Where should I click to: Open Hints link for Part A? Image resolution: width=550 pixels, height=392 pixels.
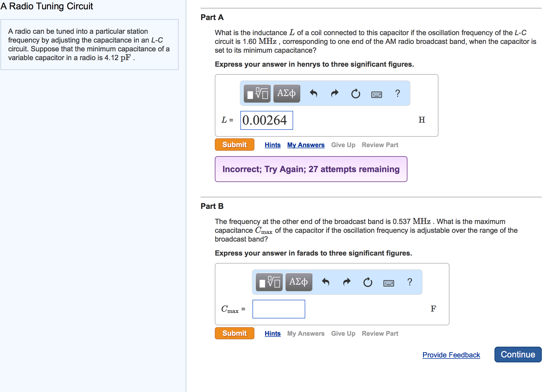tap(273, 145)
